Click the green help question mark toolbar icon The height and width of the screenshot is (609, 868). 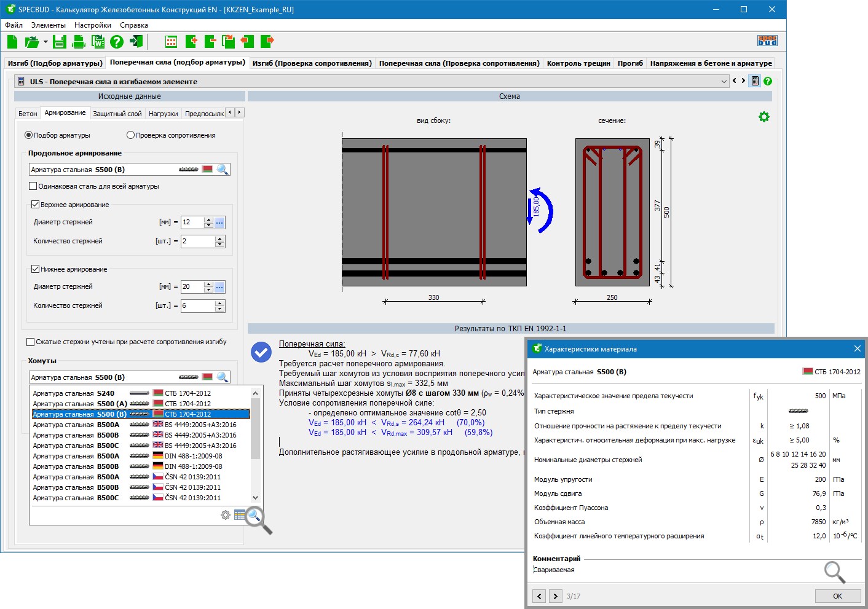click(x=117, y=42)
